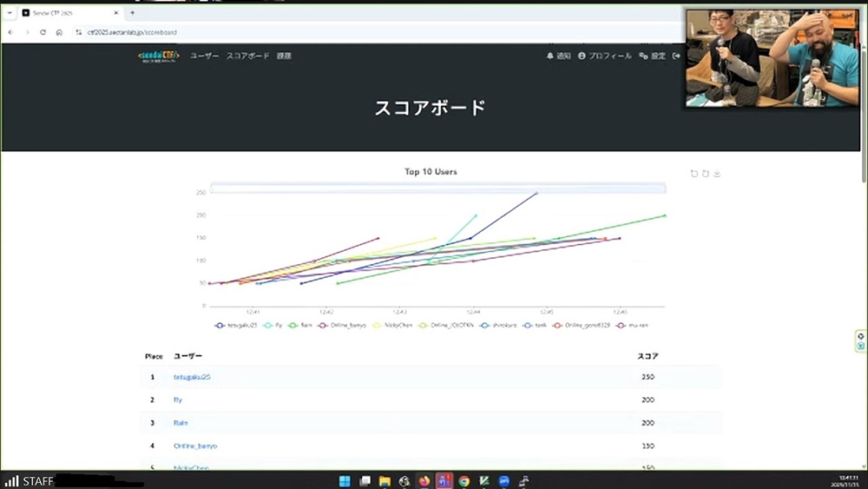
Task: Open tetugaku25 user profile link
Action: (x=192, y=377)
